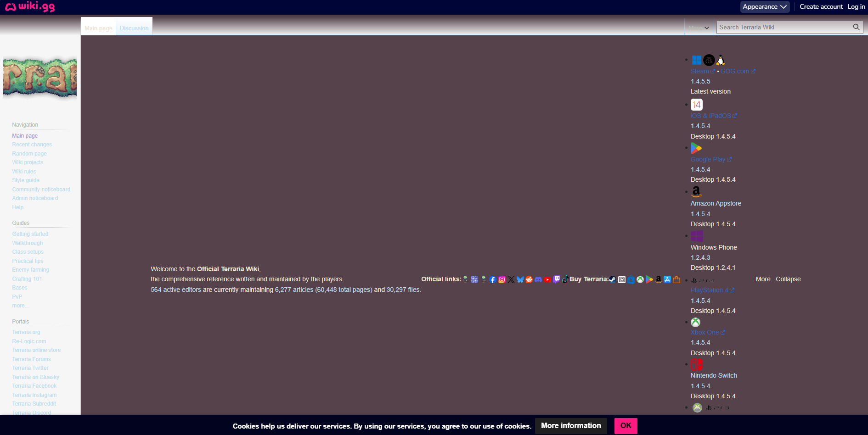The width and height of the screenshot is (868, 435).
Task: Click the Windows logo above the Steam link
Action: 697,60
